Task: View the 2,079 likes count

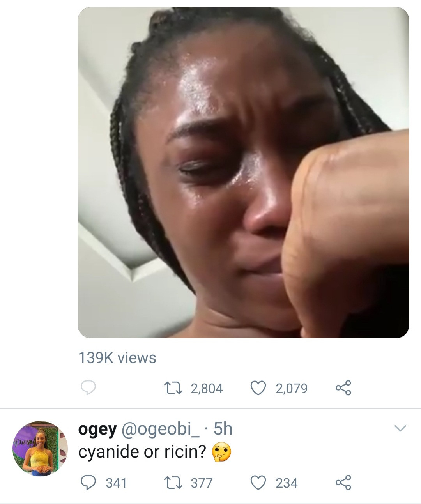Action: point(292,388)
